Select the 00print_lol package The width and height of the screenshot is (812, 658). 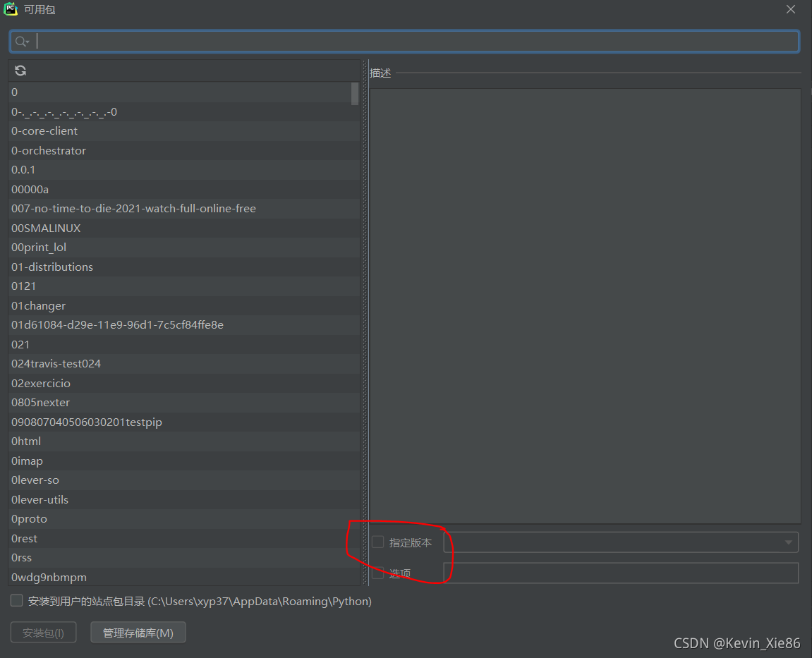coord(38,247)
